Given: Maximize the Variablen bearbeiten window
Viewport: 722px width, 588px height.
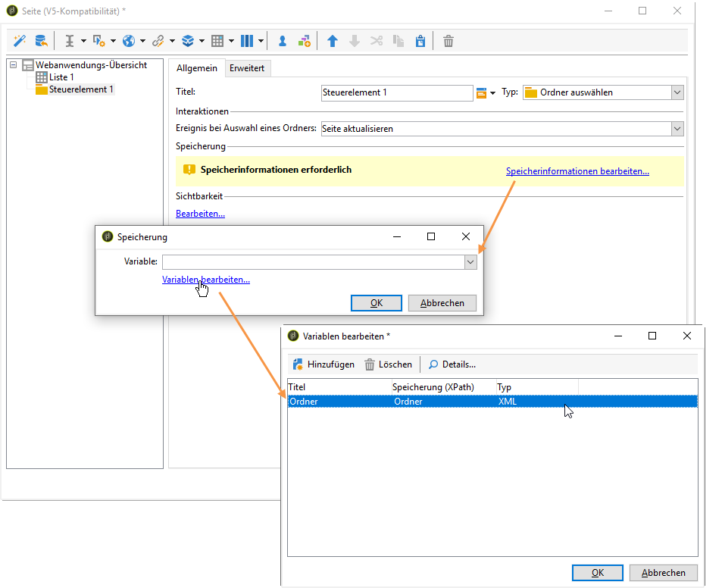Looking at the screenshot, I should click(652, 336).
